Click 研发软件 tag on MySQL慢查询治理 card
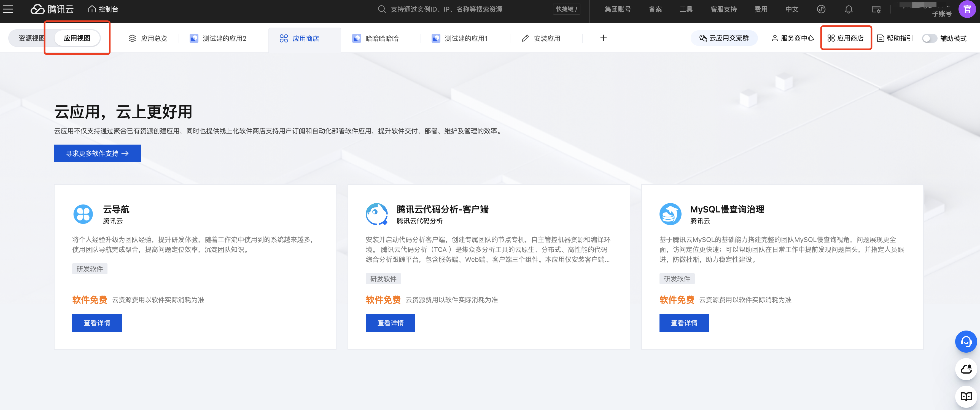 (677, 279)
